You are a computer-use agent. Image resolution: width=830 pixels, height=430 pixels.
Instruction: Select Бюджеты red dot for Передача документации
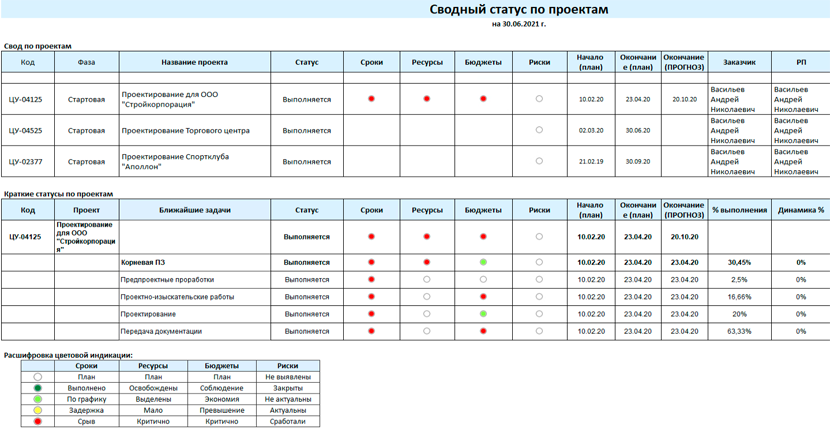(483, 331)
